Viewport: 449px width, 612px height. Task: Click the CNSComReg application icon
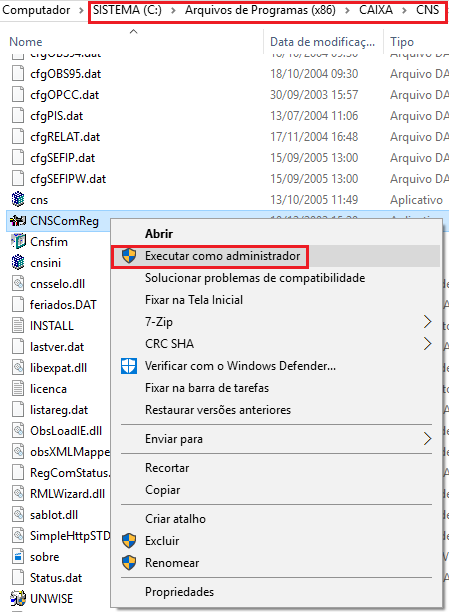click(x=18, y=221)
